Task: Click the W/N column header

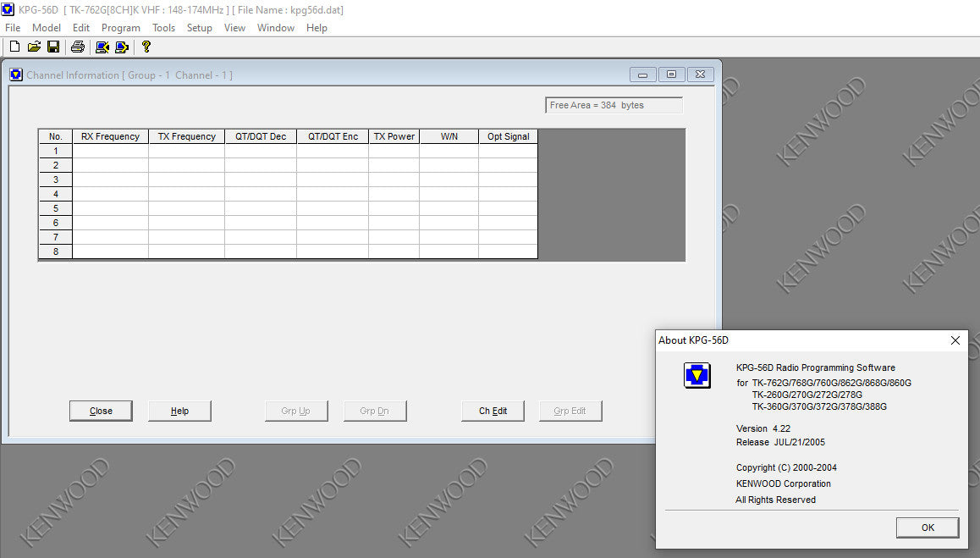Action: (x=449, y=136)
